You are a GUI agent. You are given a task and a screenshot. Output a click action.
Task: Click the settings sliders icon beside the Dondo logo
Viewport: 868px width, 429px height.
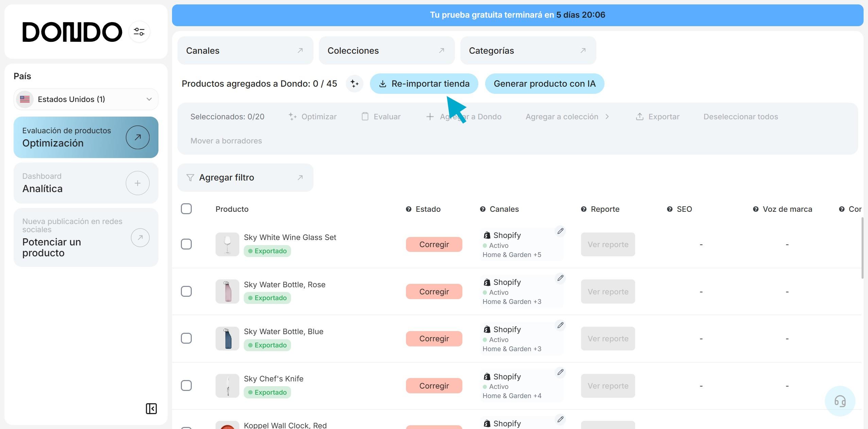pos(139,32)
